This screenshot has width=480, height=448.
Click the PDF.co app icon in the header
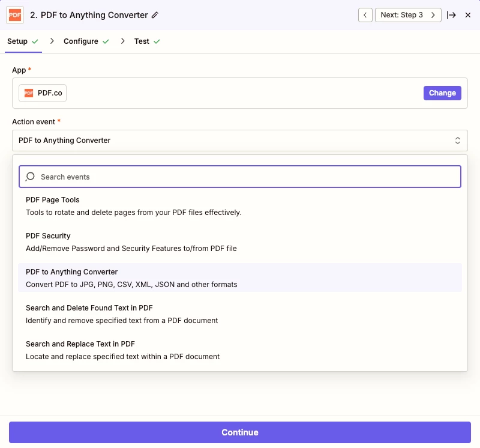pos(15,15)
